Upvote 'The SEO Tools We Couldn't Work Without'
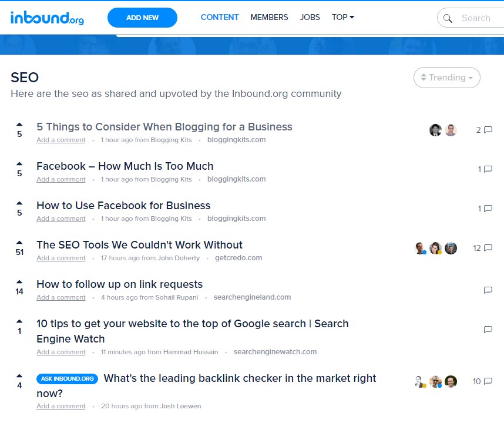Viewport: 504px width, 423px height. pos(19,243)
